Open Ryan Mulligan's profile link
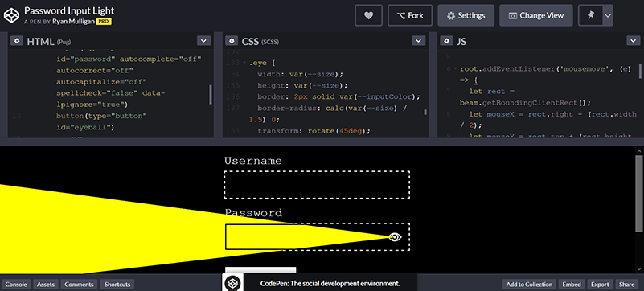The width and height of the screenshot is (644, 291). (x=73, y=22)
